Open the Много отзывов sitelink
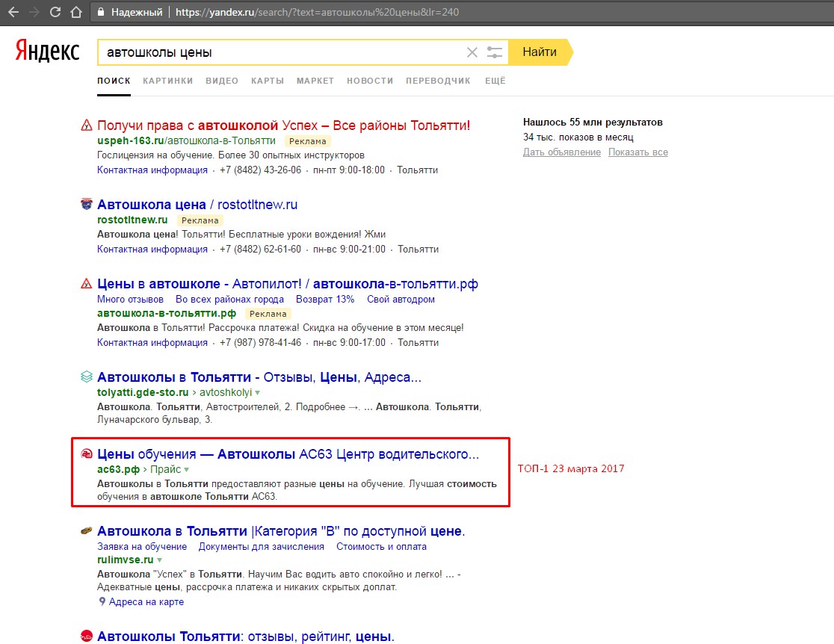Image resolution: width=834 pixels, height=644 pixels. point(130,300)
